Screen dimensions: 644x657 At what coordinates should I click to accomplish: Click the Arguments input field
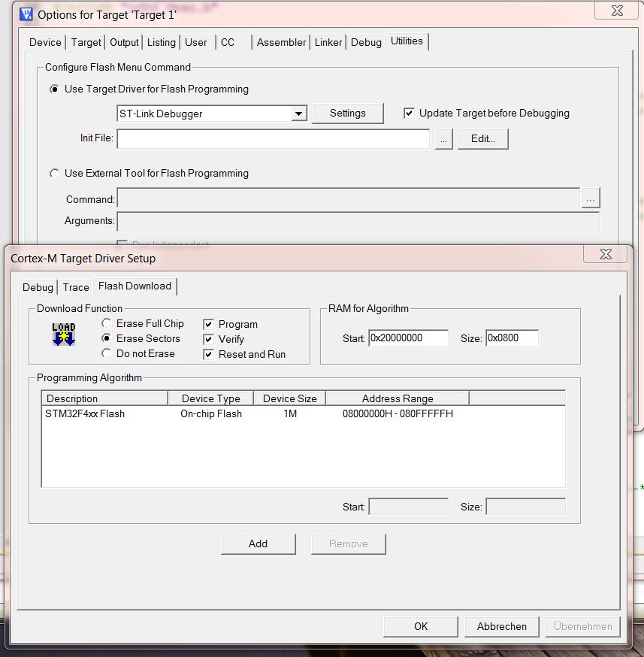click(x=358, y=221)
